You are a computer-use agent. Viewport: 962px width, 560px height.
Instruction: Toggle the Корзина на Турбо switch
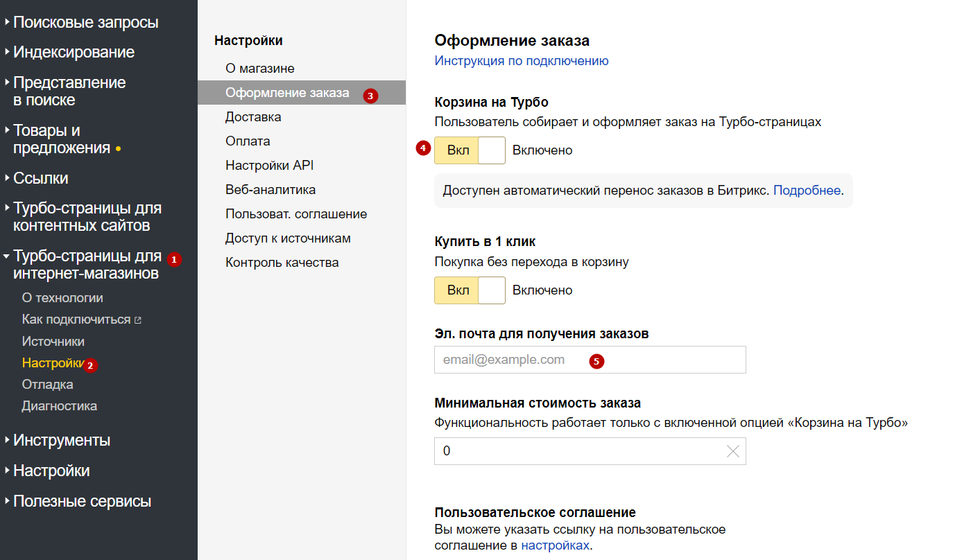470,150
